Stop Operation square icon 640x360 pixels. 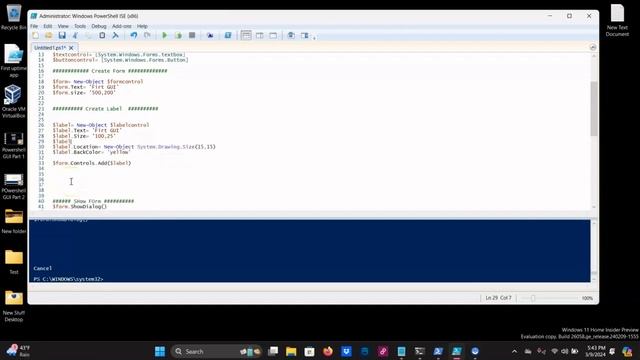tap(192, 36)
